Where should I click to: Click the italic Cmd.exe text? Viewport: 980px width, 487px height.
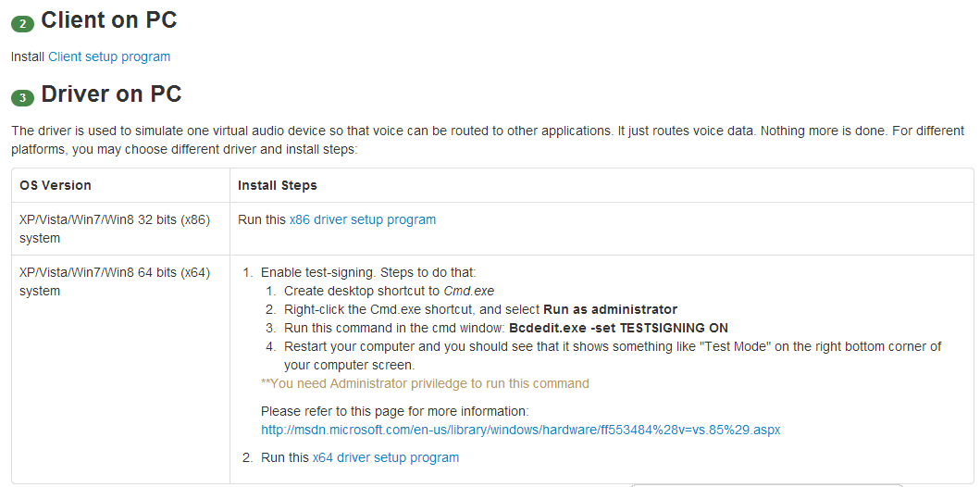click(469, 292)
